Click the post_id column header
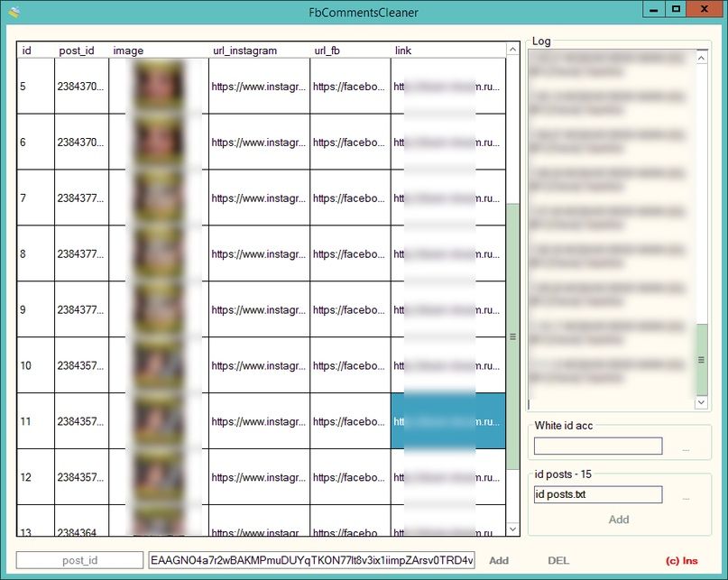The height and width of the screenshot is (580, 728). 82,51
